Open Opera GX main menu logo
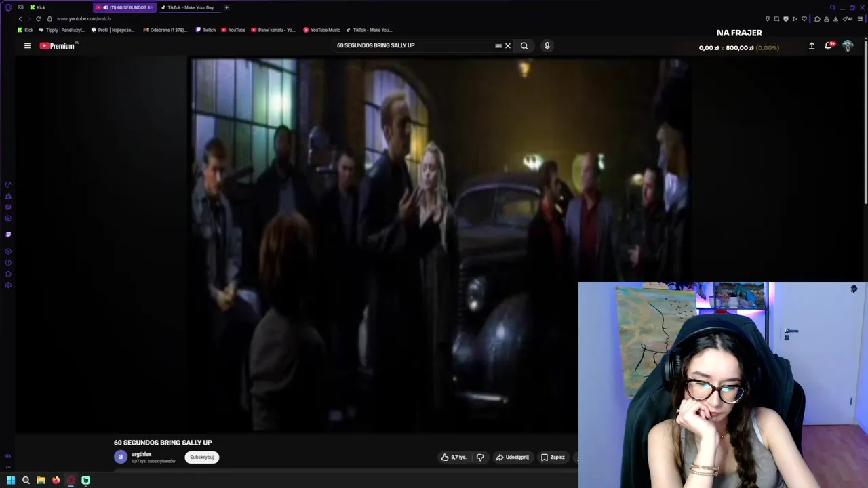The height and width of the screenshot is (488, 868). [8, 7]
